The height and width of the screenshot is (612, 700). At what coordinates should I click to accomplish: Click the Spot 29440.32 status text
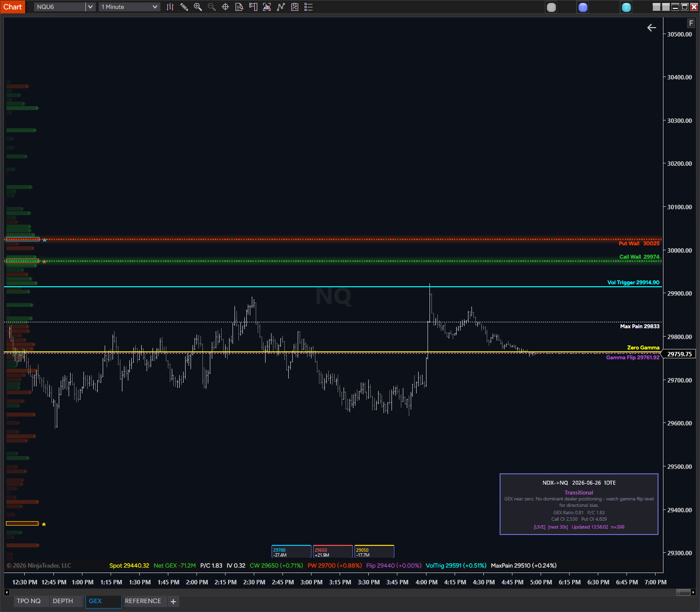click(x=129, y=566)
